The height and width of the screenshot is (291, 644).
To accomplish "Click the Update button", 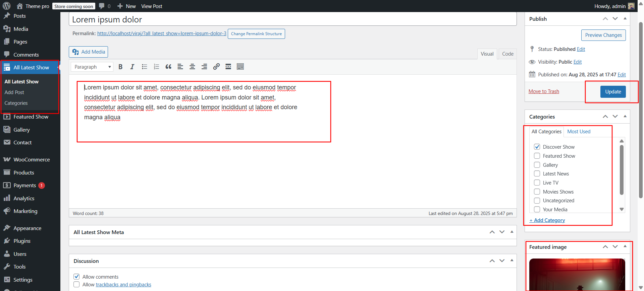I will (x=613, y=92).
